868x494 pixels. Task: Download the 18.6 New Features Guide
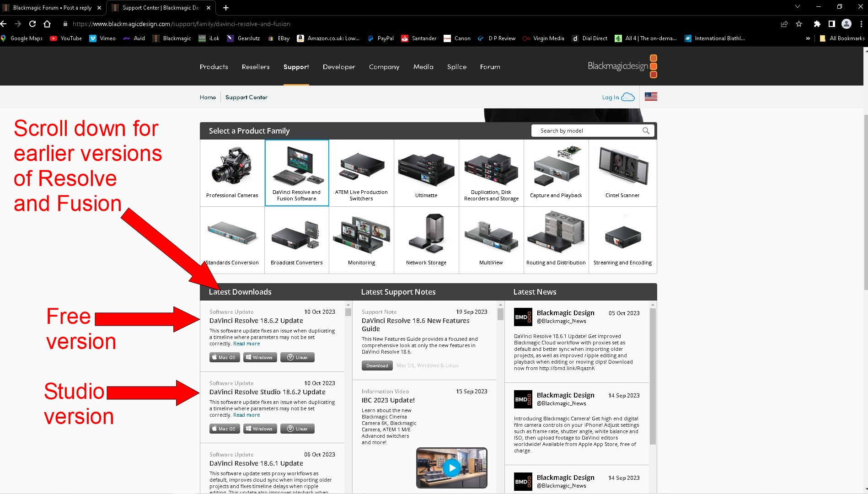(377, 365)
